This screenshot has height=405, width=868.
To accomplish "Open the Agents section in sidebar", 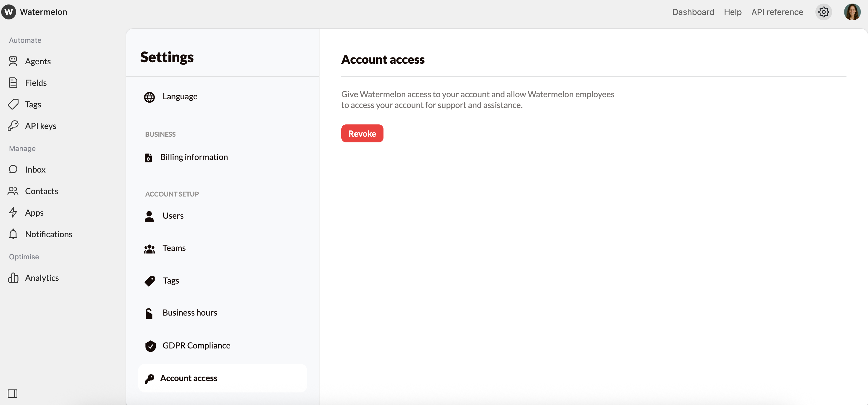I will coord(38,61).
